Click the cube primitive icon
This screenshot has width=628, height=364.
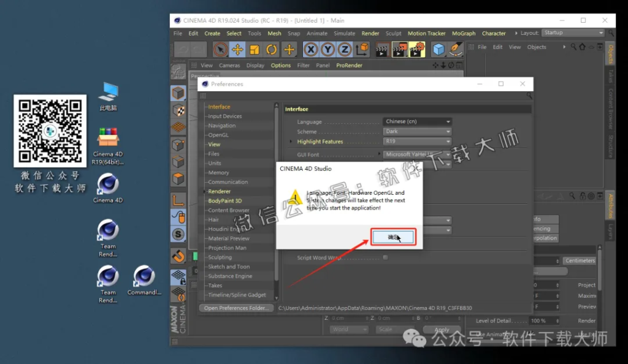coord(438,50)
